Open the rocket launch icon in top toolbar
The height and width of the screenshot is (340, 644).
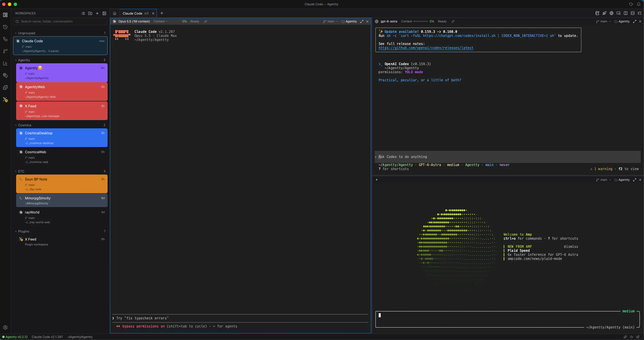coord(604,13)
